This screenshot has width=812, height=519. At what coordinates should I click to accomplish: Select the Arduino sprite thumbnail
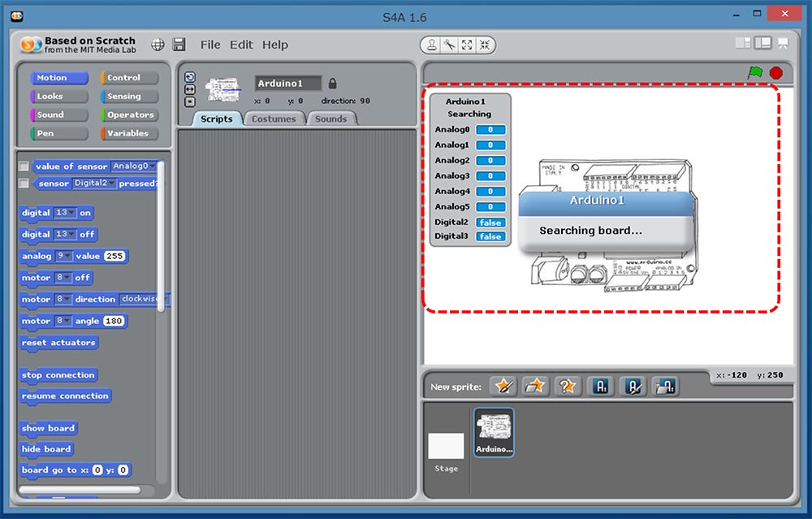(494, 432)
